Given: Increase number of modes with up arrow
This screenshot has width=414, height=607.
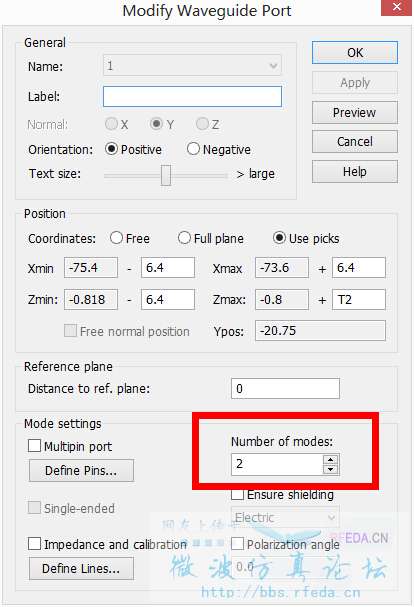Looking at the screenshot, I should click(330, 460).
